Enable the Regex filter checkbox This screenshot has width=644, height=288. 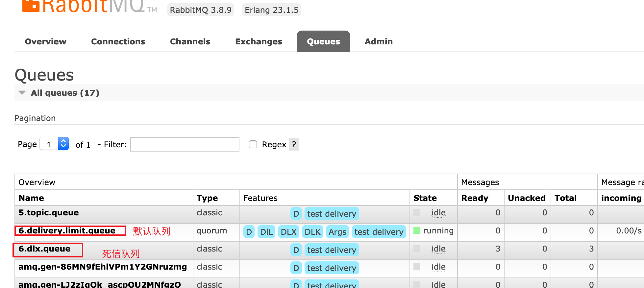[x=253, y=144]
